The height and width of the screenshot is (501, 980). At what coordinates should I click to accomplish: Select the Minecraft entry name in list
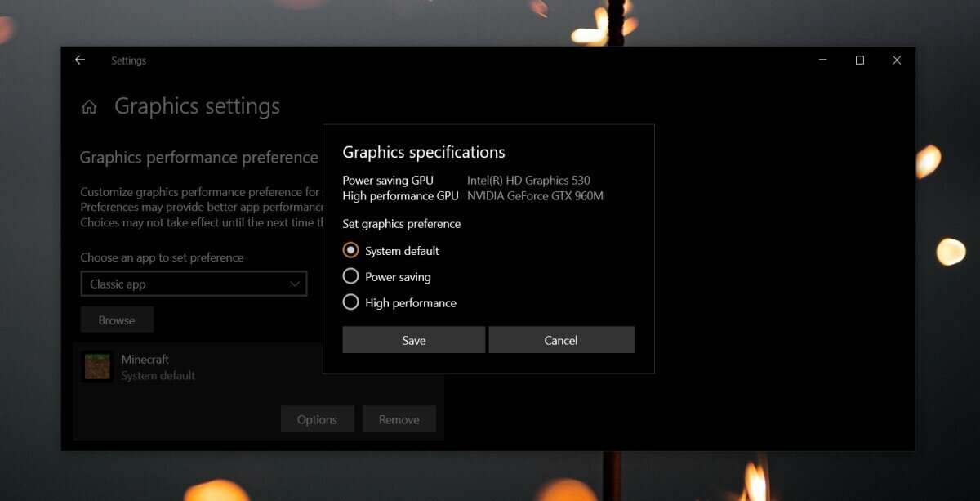145,360
